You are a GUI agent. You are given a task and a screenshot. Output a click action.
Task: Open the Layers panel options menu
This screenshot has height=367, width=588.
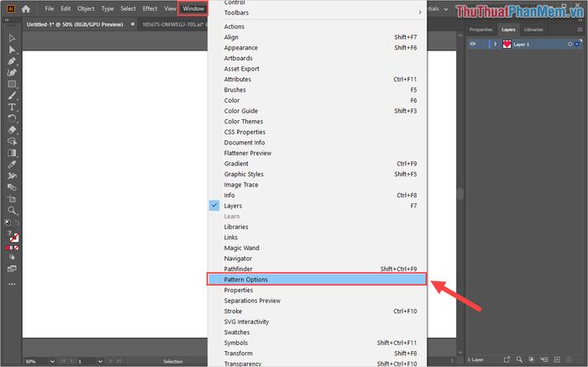[x=581, y=29]
